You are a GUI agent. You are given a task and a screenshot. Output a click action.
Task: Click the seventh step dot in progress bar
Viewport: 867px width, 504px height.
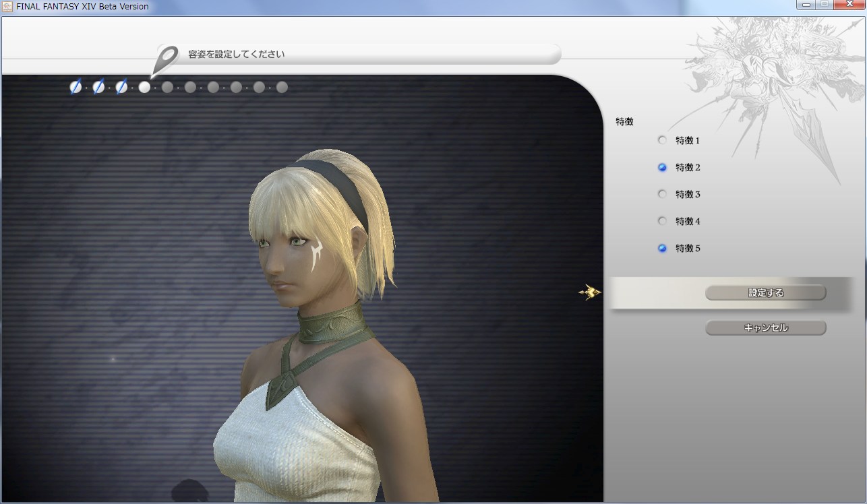pos(213,87)
